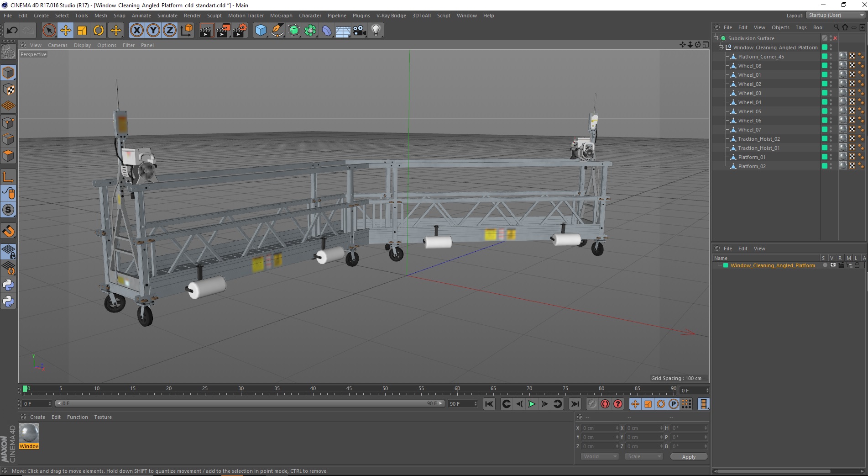Click the Apply button
This screenshot has height=476, width=868.
click(x=689, y=456)
